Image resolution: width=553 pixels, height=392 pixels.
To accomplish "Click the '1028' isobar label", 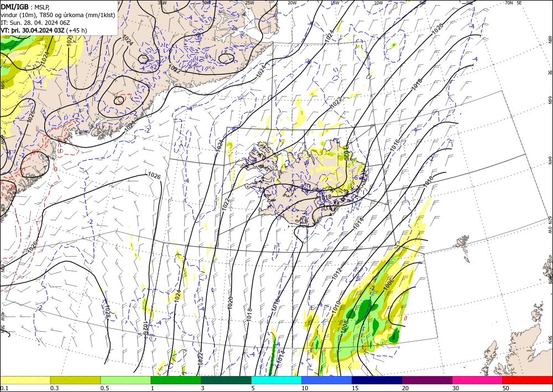I will pyautogui.click(x=107, y=311).
